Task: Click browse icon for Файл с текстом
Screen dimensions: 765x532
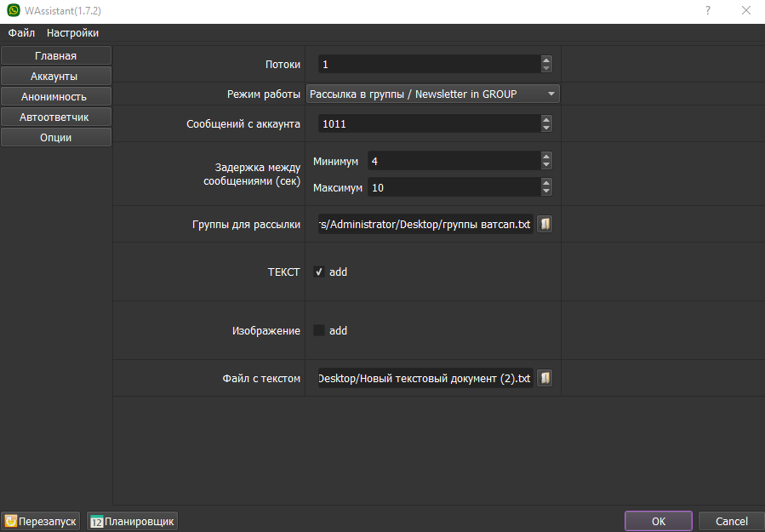Action: pyautogui.click(x=545, y=378)
